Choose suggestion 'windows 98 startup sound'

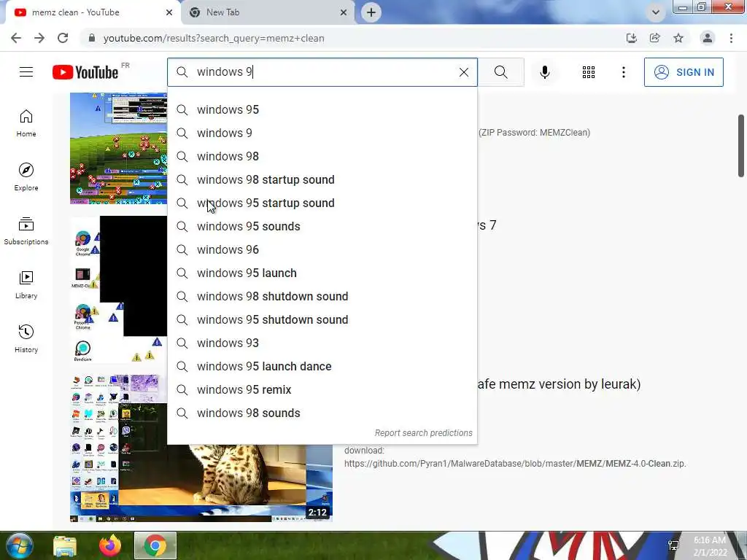[322, 179]
